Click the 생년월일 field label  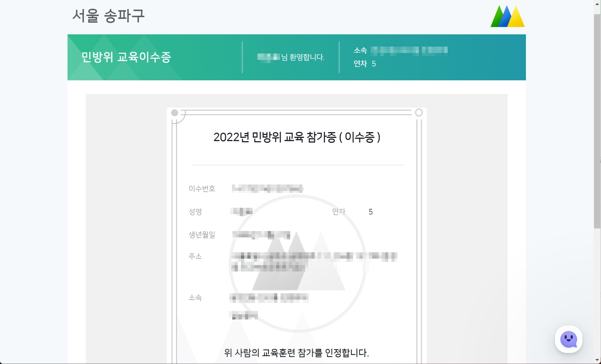(202, 235)
